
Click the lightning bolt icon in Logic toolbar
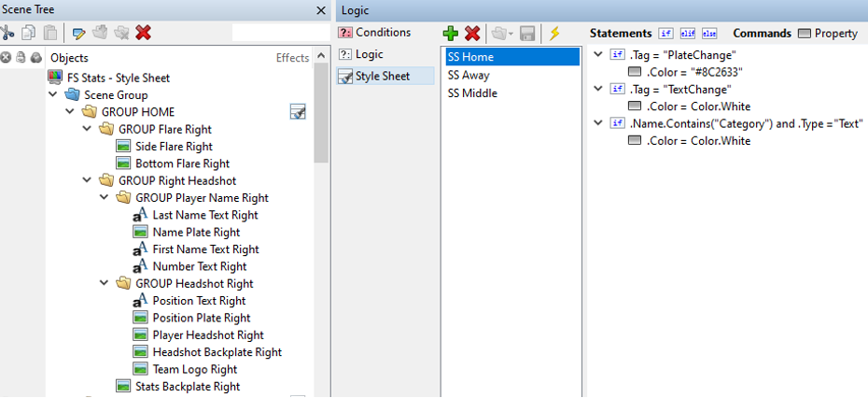tap(554, 34)
